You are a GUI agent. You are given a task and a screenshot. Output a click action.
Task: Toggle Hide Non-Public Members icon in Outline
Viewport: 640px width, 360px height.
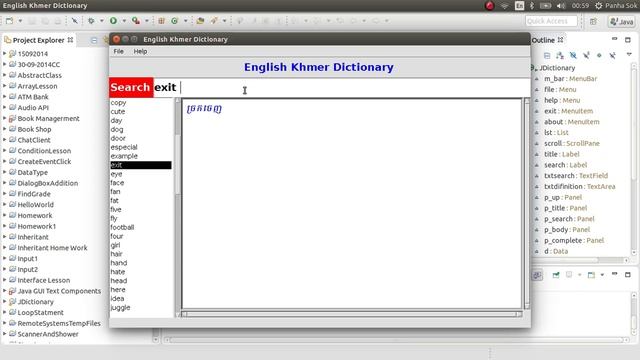point(599,56)
